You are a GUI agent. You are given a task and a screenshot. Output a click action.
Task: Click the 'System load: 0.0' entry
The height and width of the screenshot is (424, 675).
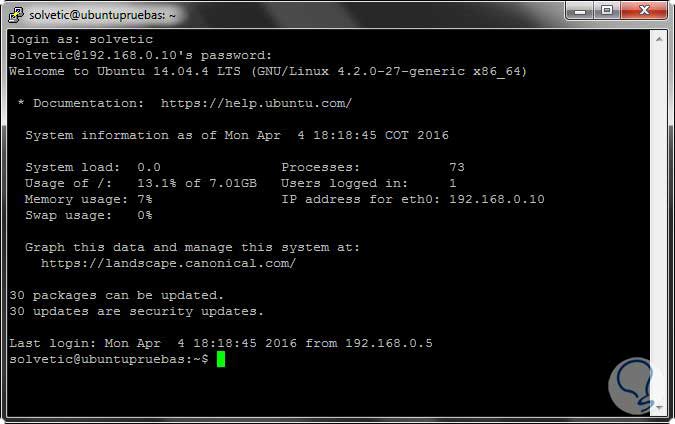(93, 167)
